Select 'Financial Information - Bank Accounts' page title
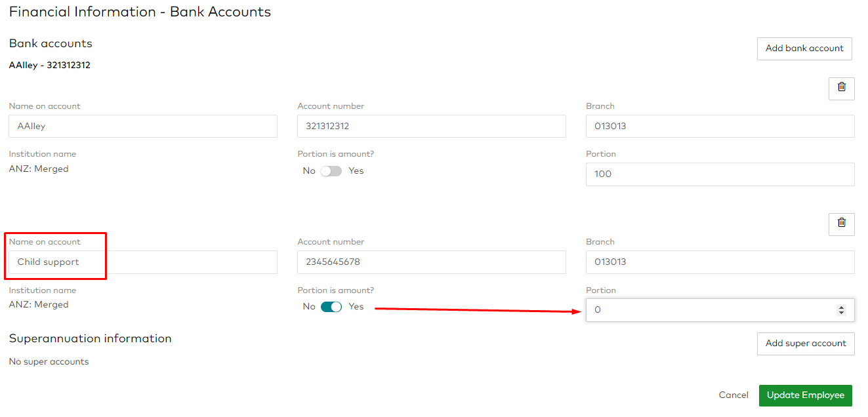This screenshot has width=868, height=417. click(x=140, y=12)
